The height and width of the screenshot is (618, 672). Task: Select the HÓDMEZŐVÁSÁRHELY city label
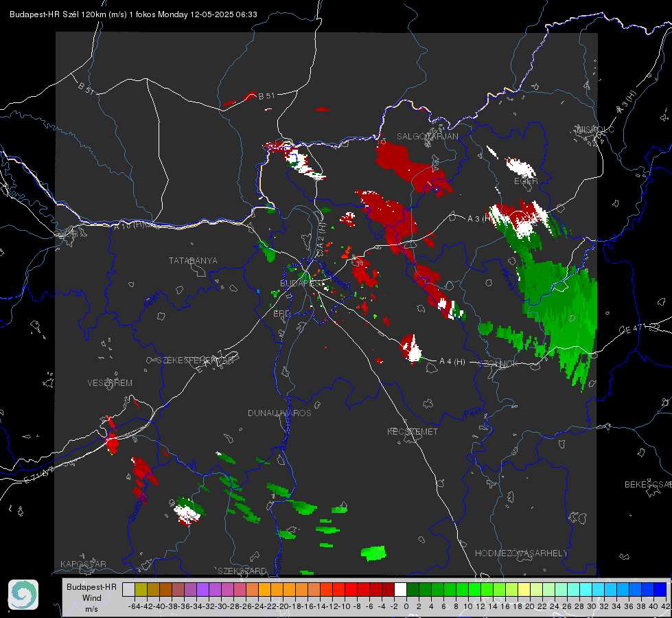[x=521, y=553]
